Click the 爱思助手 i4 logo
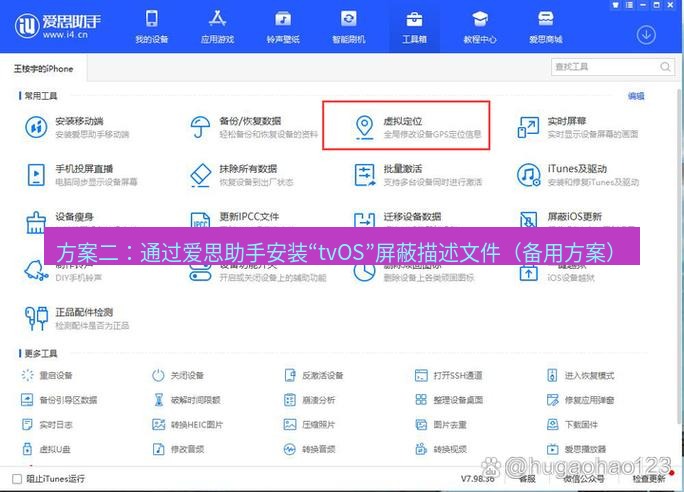Viewport: 684px width, 492px height. tap(58, 26)
